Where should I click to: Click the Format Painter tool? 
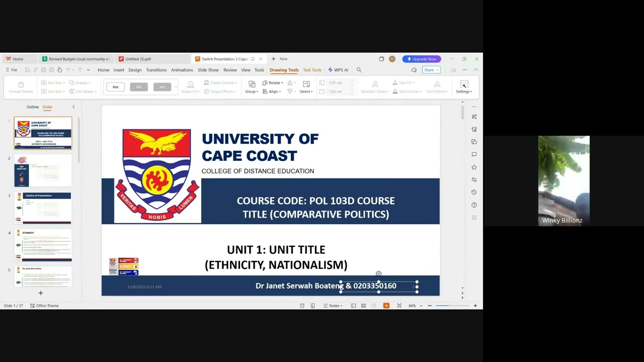pos(21,87)
